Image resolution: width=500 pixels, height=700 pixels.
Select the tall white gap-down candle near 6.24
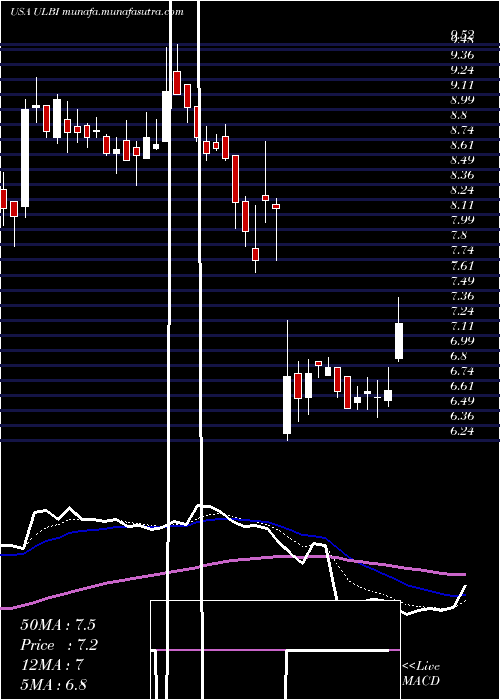[x=287, y=404]
